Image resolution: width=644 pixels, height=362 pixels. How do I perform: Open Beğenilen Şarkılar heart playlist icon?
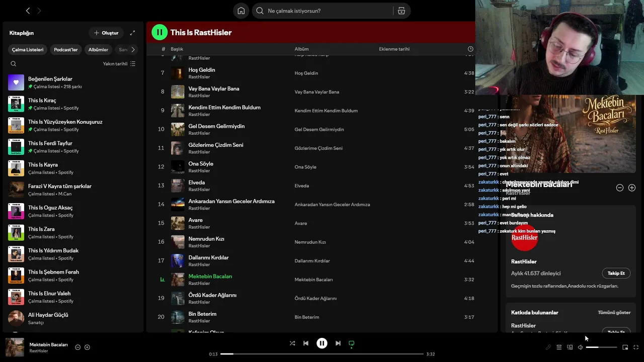click(16, 82)
